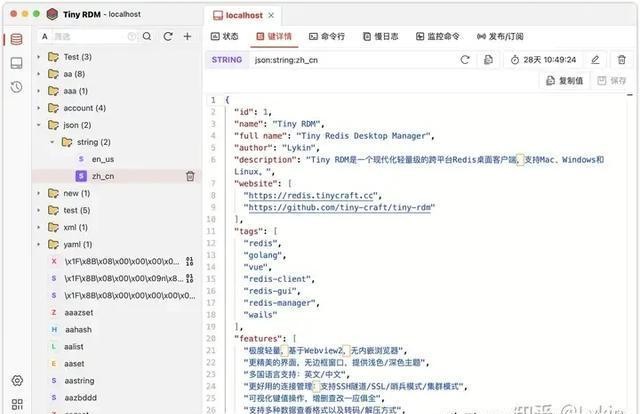Refresh the key list
This screenshot has width=640, height=414.
tap(168, 36)
